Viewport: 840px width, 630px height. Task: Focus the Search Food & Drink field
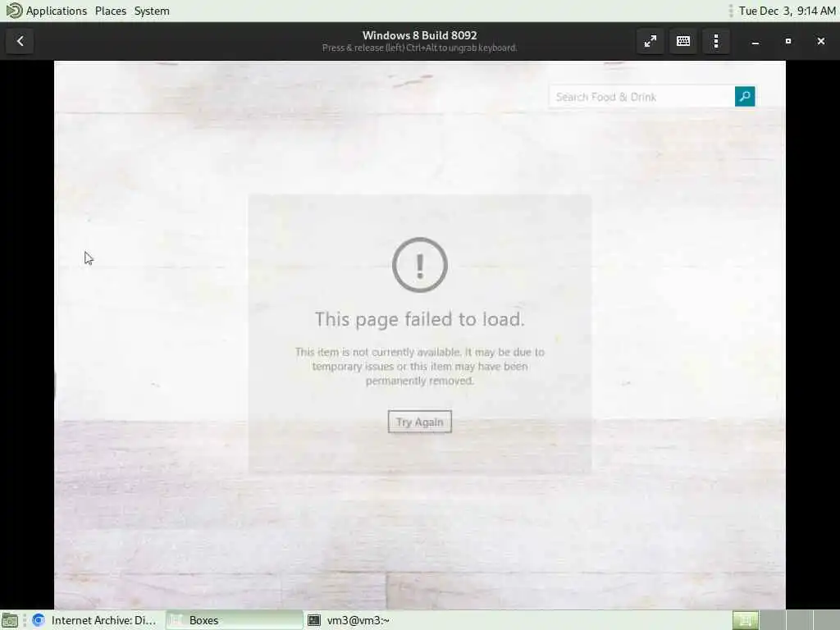tap(641, 97)
